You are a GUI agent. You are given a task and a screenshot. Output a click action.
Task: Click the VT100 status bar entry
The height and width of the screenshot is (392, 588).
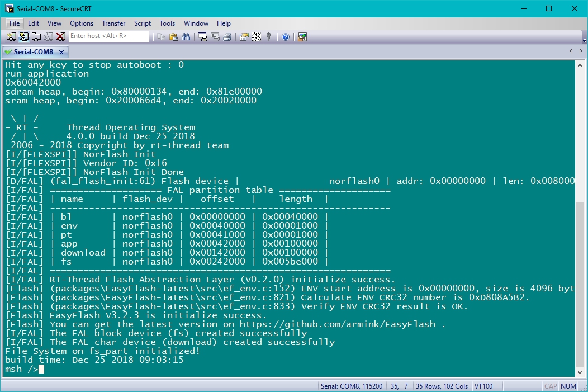click(x=483, y=386)
